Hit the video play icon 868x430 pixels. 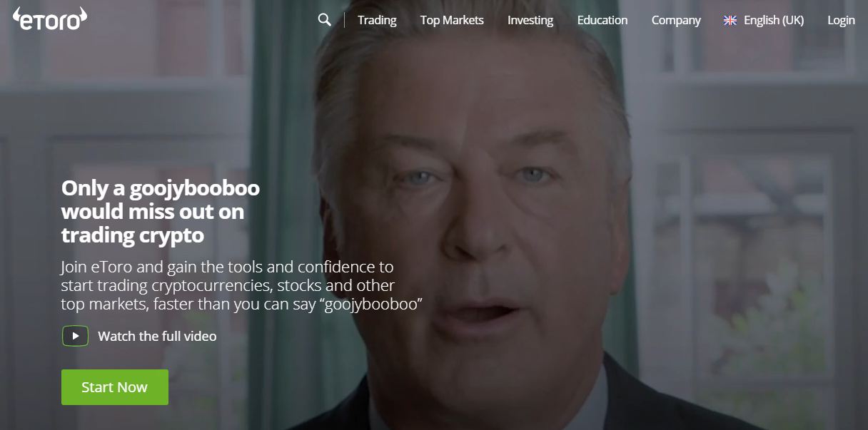click(x=75, y=336)
